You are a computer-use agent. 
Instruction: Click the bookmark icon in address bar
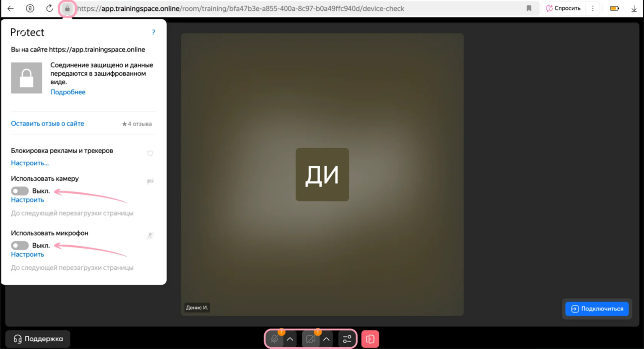tap(529, 8)
